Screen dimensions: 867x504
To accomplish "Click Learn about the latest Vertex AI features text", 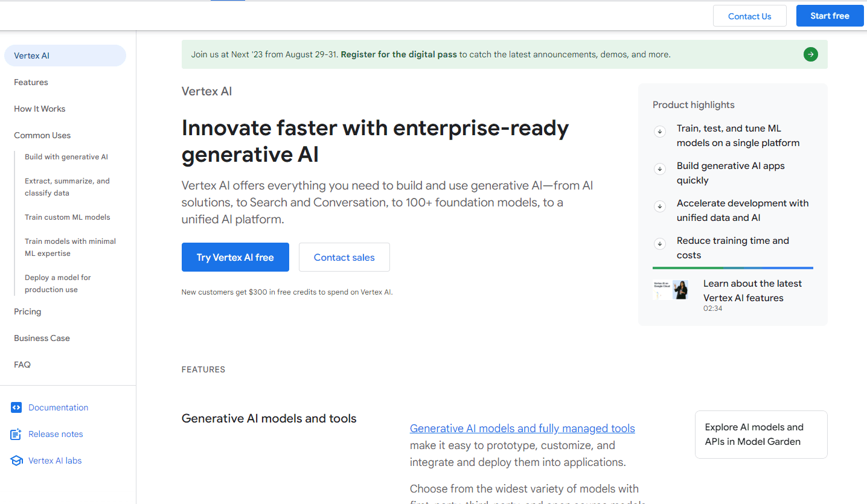I will pos(752,291).
